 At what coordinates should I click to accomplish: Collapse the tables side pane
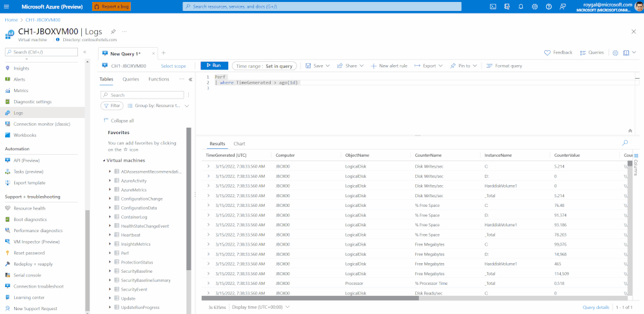(191, 80)
